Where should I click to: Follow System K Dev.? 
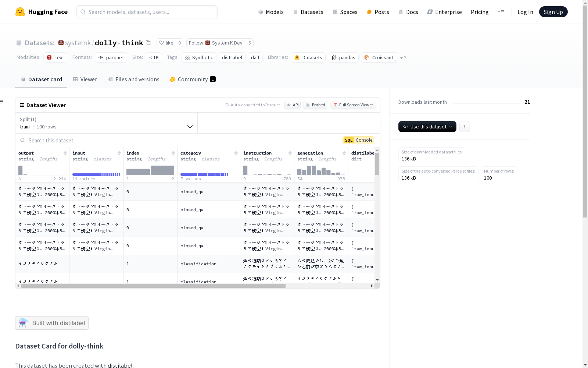pyautogui.click(x=216, y=43)
